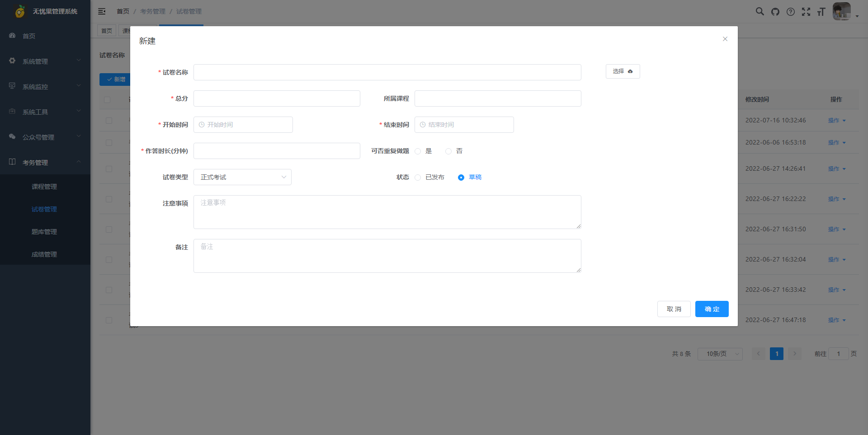Viewport: 868px width, 435px height.
Task: Select 是 for 可否重复做题
Action: [418, 151]
